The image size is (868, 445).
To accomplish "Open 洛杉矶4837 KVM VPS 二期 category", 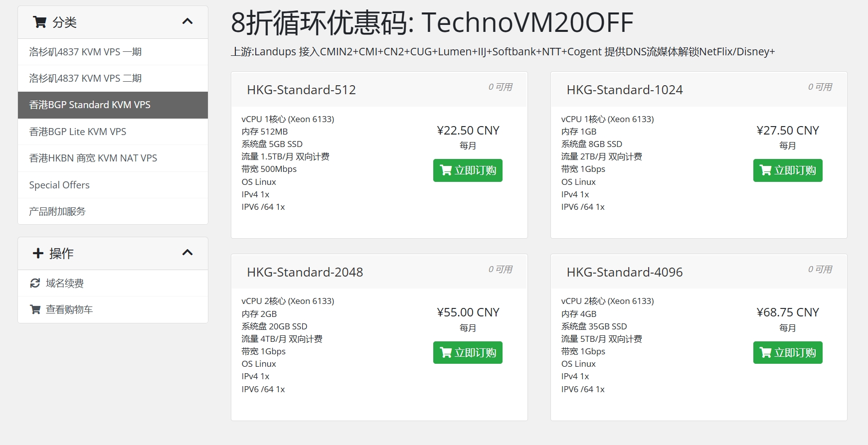I will coord(85,78).
